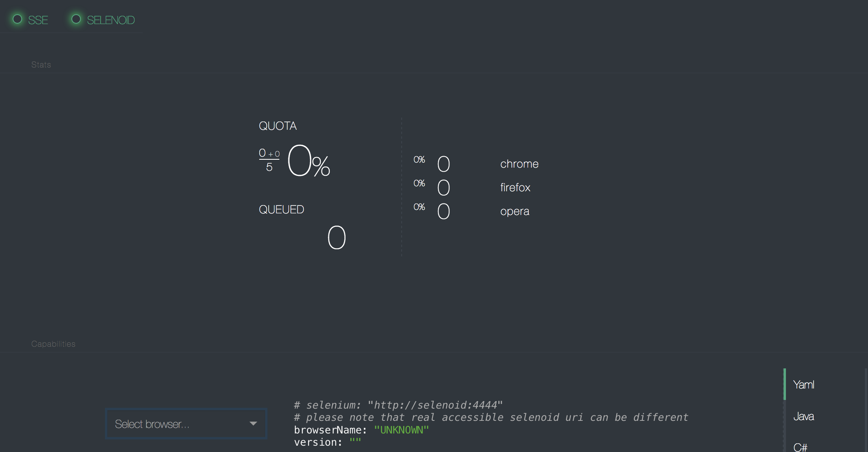Click the QUOTA label
The image size is (868, 452).
coord(278,126)
